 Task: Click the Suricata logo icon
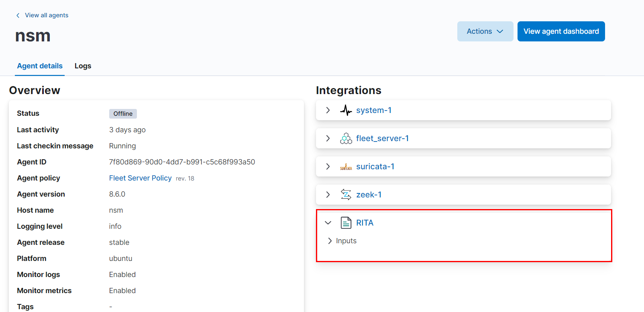click(x=346, y=166)
